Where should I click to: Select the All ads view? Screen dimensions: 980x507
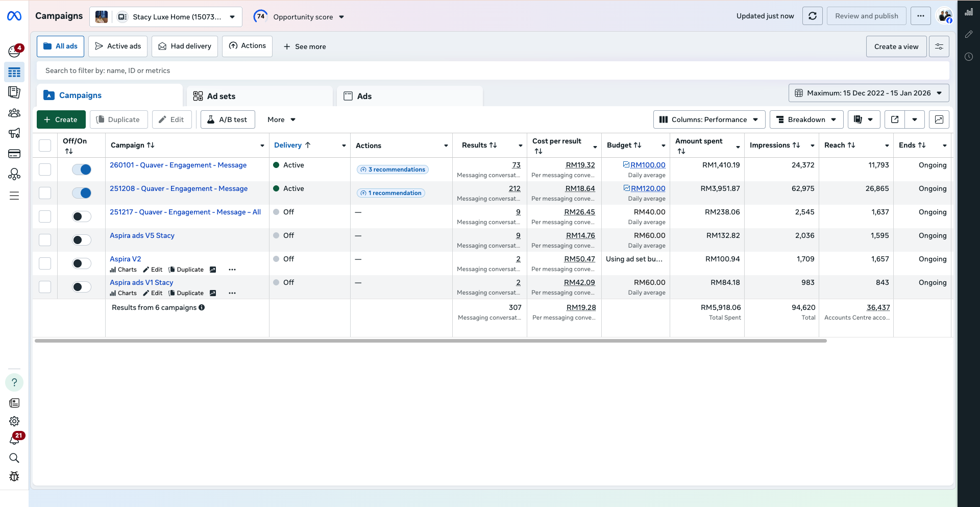click(x=61, y=46)
